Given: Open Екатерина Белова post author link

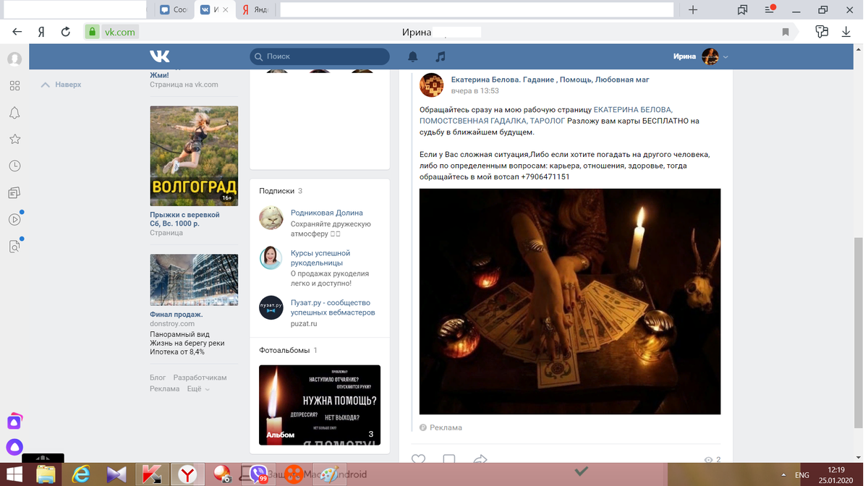Looking at the screenshot, I should click(550, 79).
